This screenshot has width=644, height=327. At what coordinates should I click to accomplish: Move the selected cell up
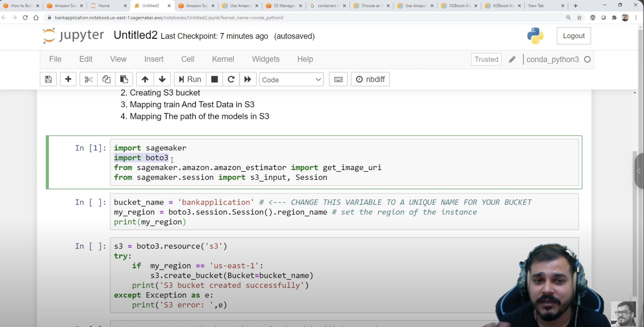(145, 79)
